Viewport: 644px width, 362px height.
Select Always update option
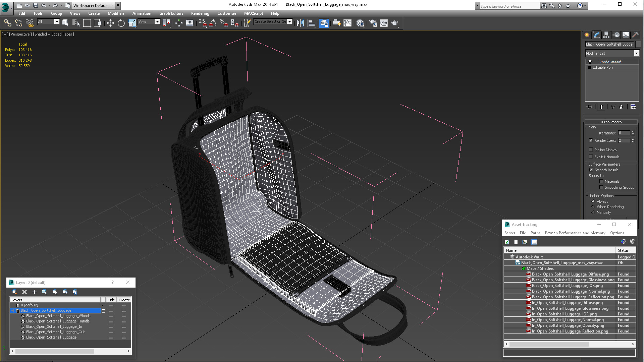coord(593,201)
